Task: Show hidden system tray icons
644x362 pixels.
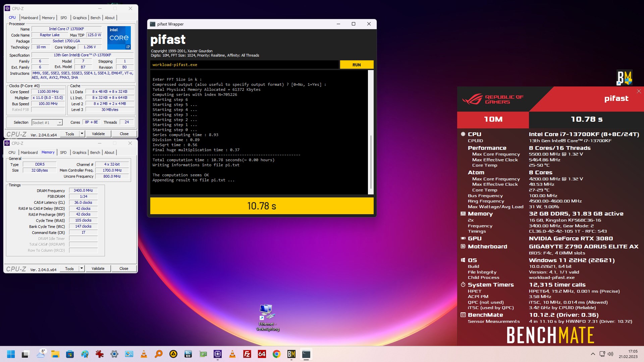Action: [593, 354]
